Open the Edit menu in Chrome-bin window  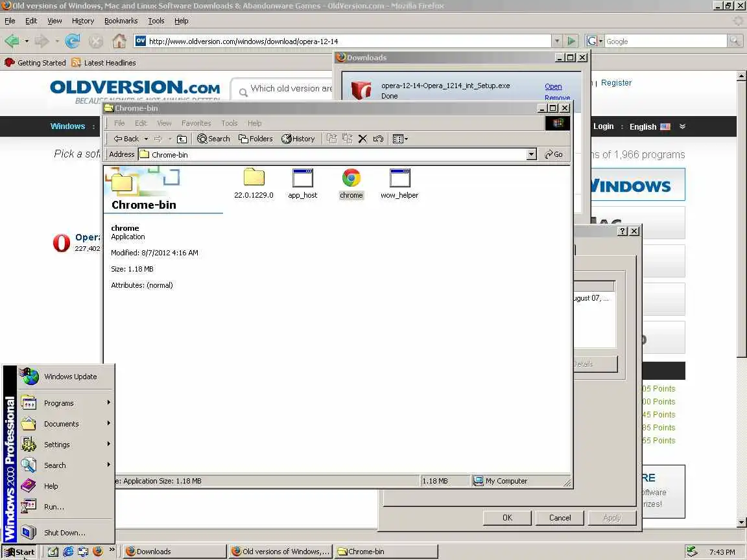point(141,123)
